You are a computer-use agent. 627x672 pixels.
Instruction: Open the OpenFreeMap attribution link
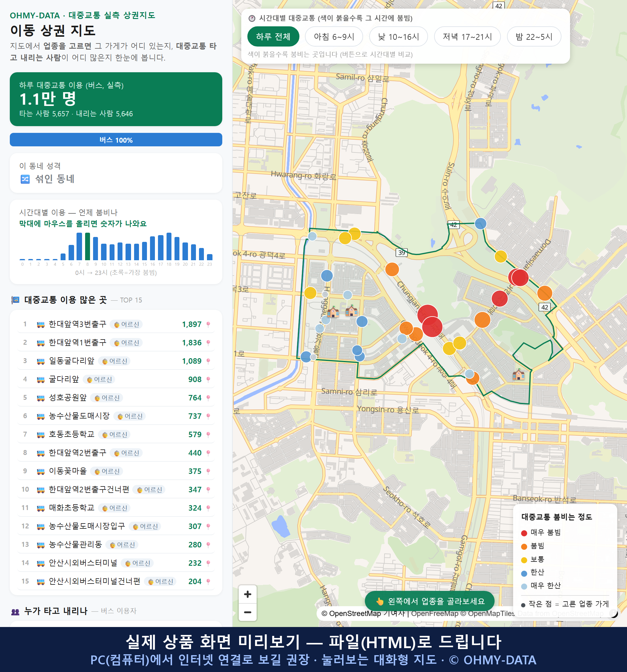tap(434, 614)
